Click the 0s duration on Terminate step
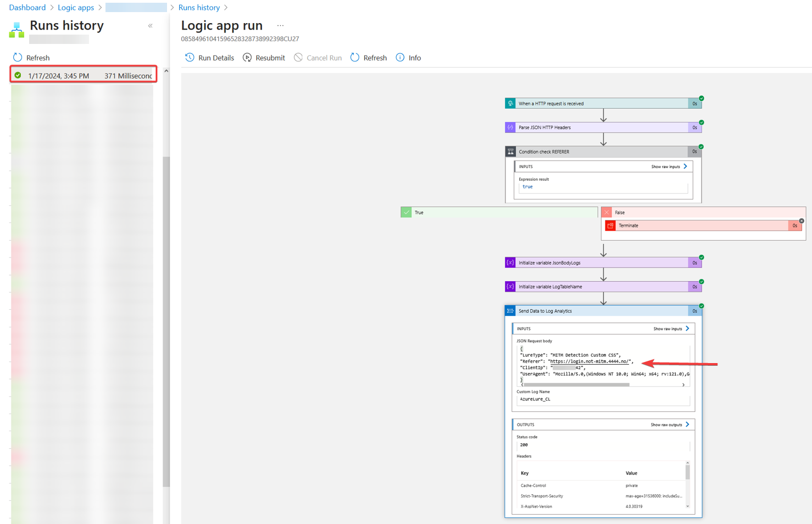The height and width of the screenshot is (524, 812). tap(794, 225)
